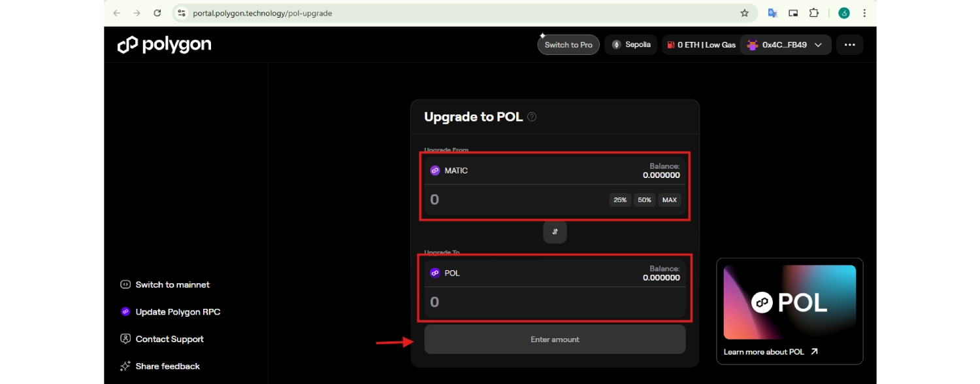
Task: Click Update Polygon RPC in sidebar
Action: [171, 312]
